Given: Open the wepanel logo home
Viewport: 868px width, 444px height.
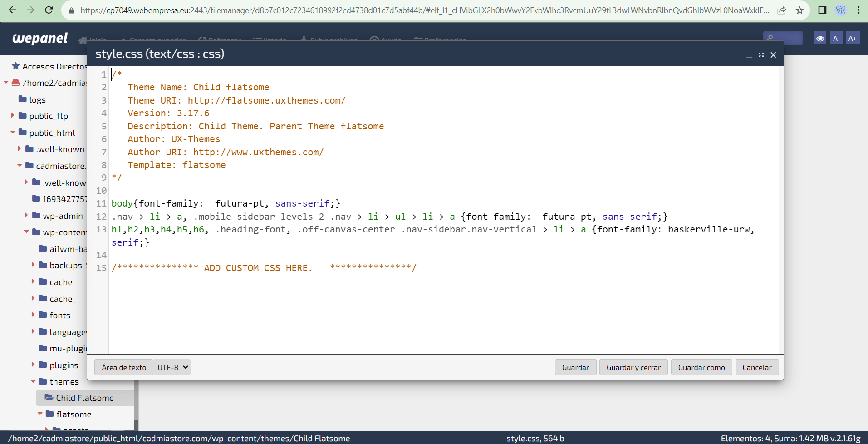Looking at the screenshot, I should pyautogui.click(x=40, y=39).
